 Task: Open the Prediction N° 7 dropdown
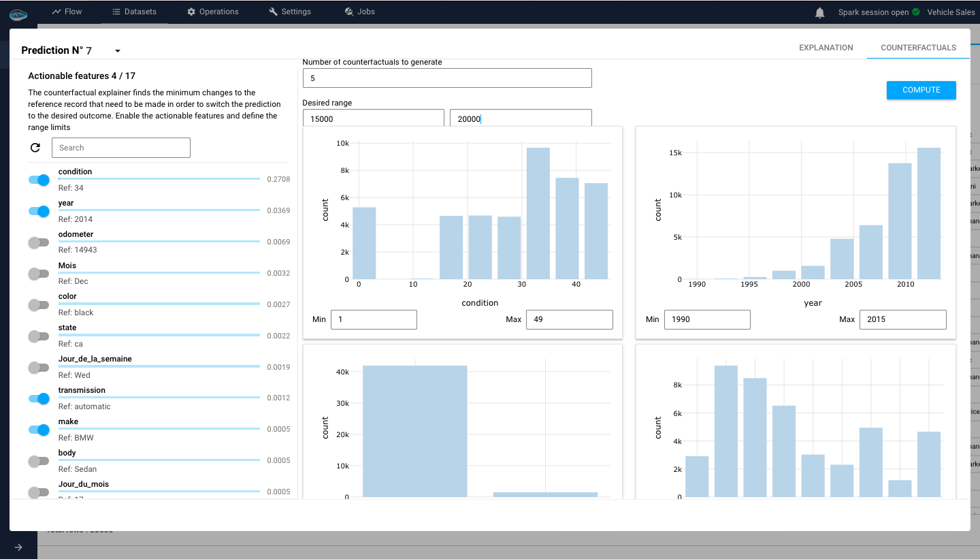[117, 50]
